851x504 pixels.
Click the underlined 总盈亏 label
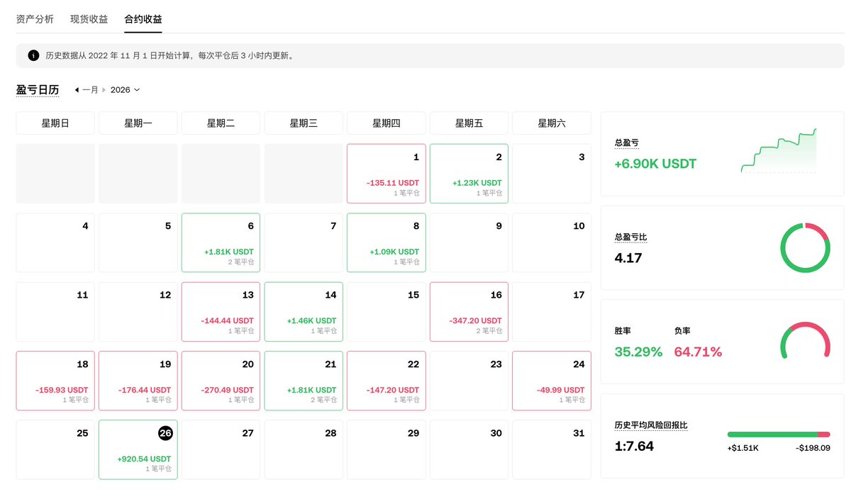(628, 142)
